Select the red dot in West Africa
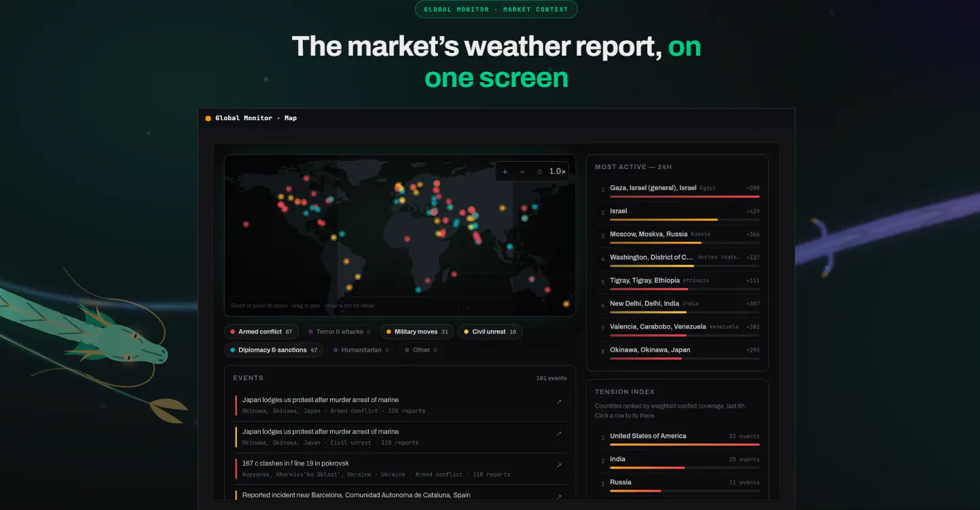The width and height of the screenshot is (980, 510). 407,238
